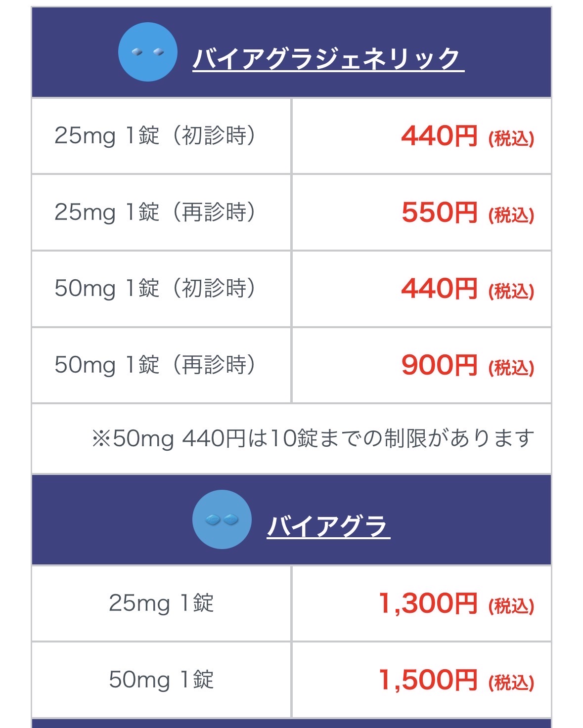Click the 550円 price
Screen dimensions: 583x728
439,213
